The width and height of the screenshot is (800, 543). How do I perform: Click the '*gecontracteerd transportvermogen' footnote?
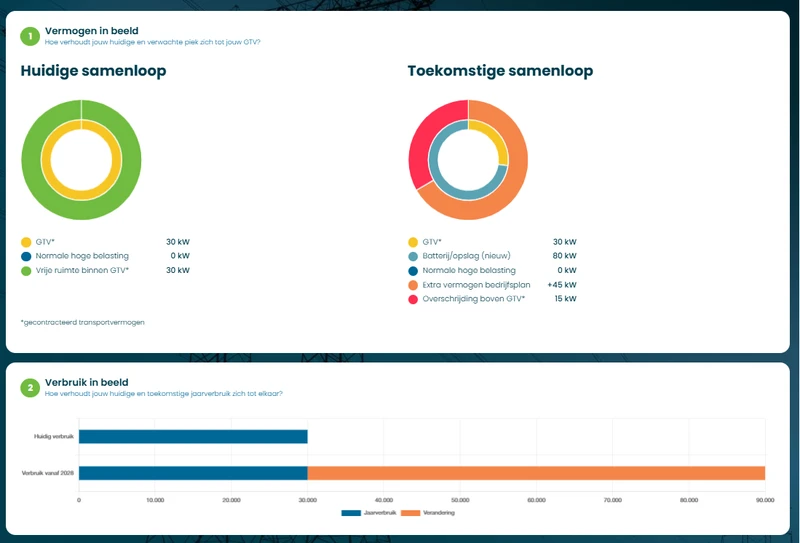[x=83, y=323]
